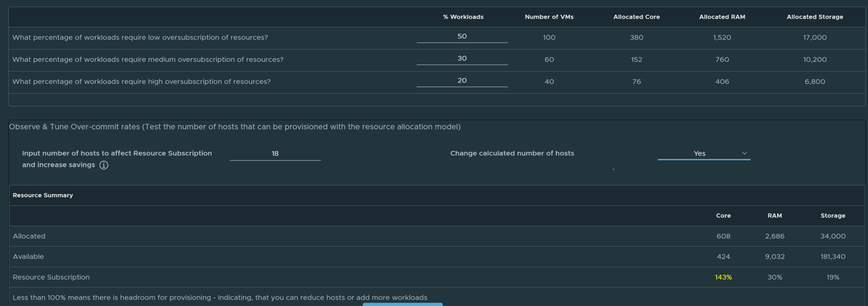Click the Resource Summary section heading

[x=43, y=195]
